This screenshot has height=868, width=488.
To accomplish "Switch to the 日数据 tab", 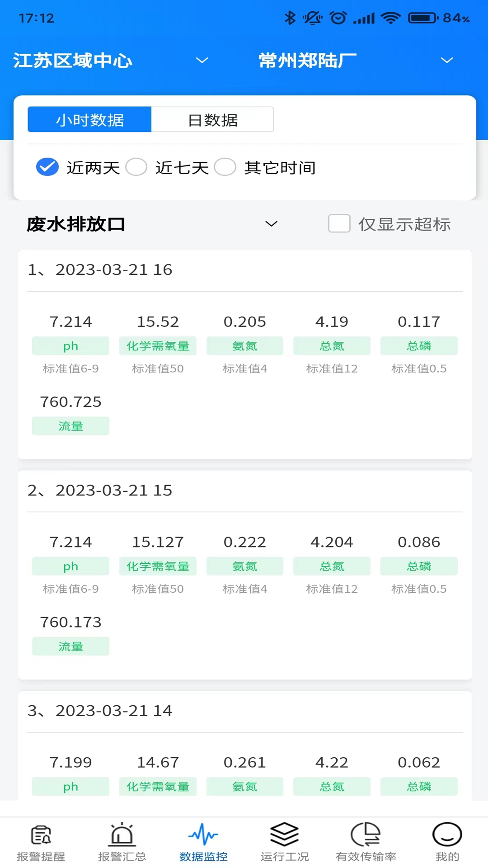I will [x=212, y=120].
